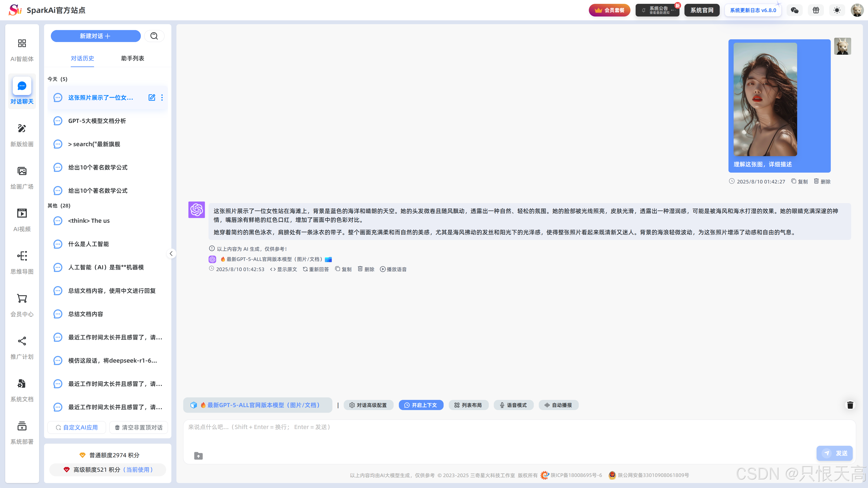Open 对话高级配置 settings
The image size is (868, 488).
point(368,405)
